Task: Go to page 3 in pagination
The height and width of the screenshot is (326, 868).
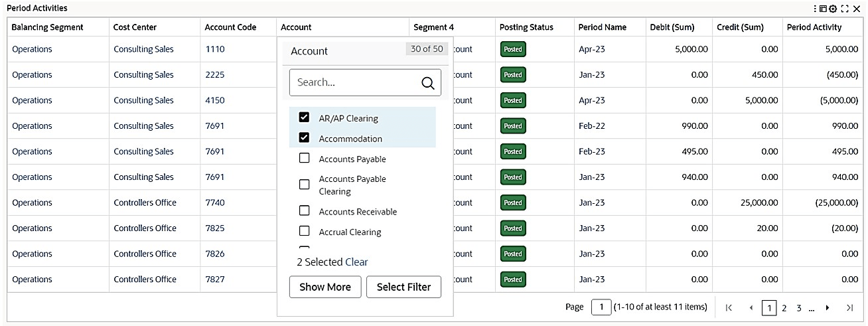Action: pyautogui.click(x=799, y=308)
